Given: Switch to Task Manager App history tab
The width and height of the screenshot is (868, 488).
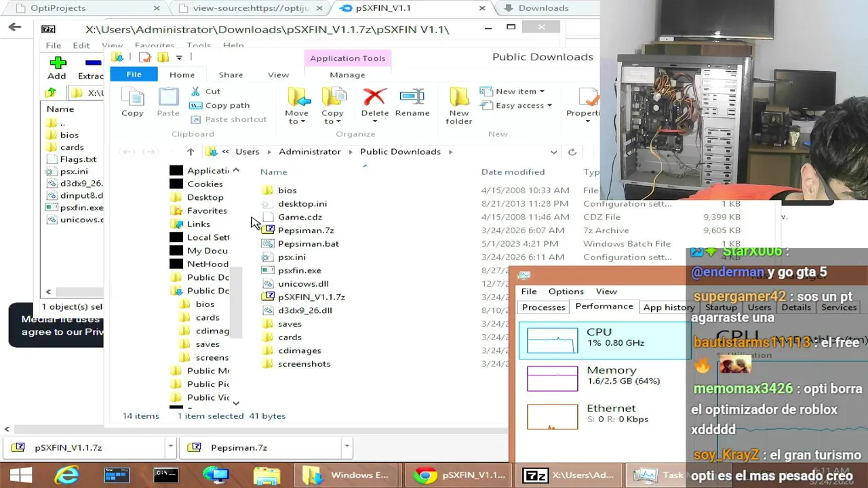Looking at the screenshot, I should click(669, 307).
